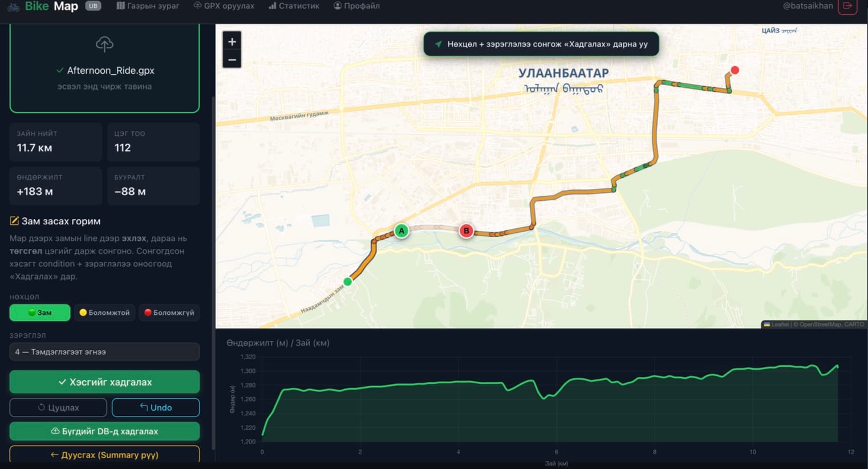
Task: Open the Статистик nav tab
Action: click(x=294, y=6)
